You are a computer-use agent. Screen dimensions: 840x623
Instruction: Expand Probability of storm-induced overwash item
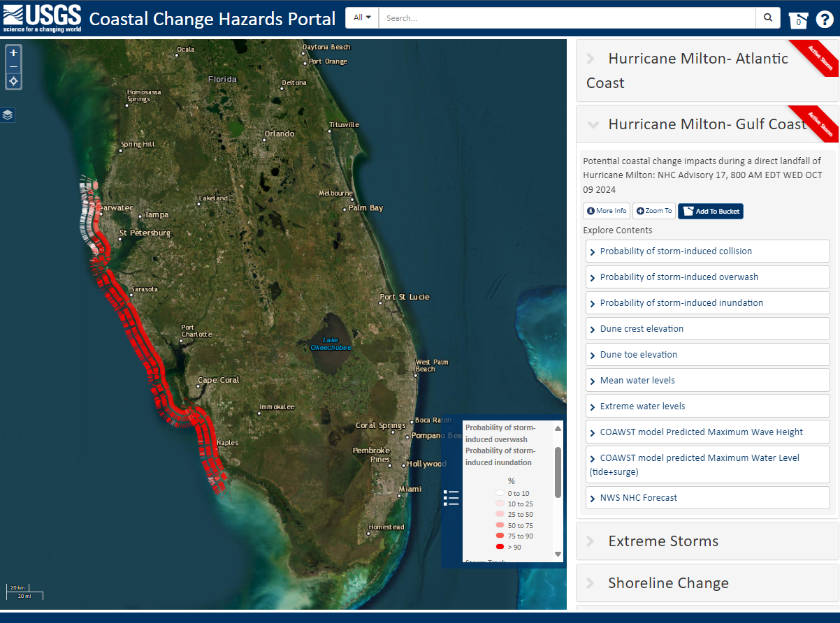707,277
